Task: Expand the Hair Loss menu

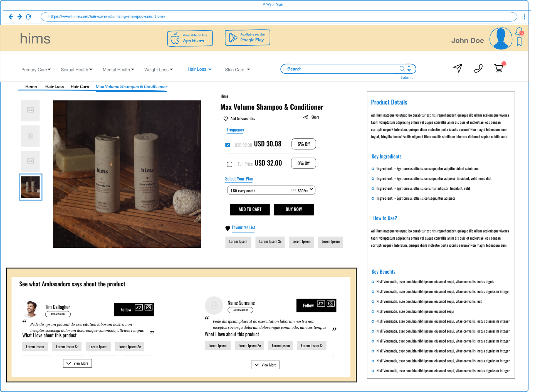Action: click(199, 69)
